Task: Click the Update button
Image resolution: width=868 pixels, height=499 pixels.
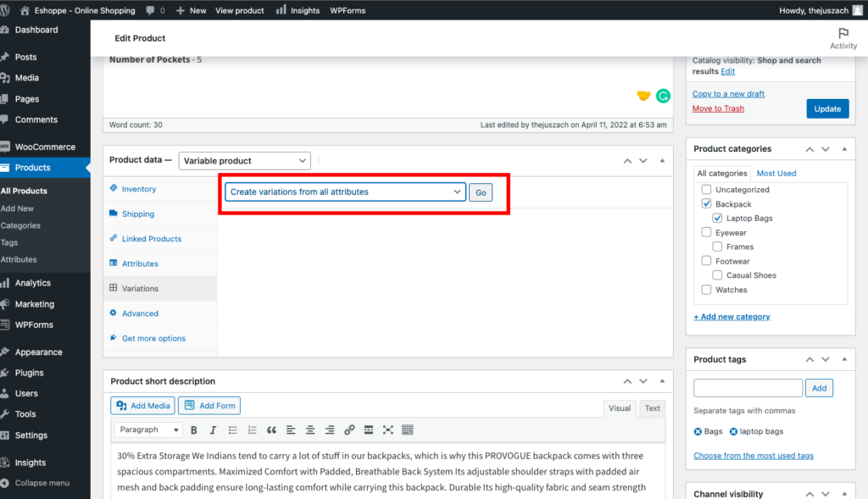Action: [x=827, y=109]
